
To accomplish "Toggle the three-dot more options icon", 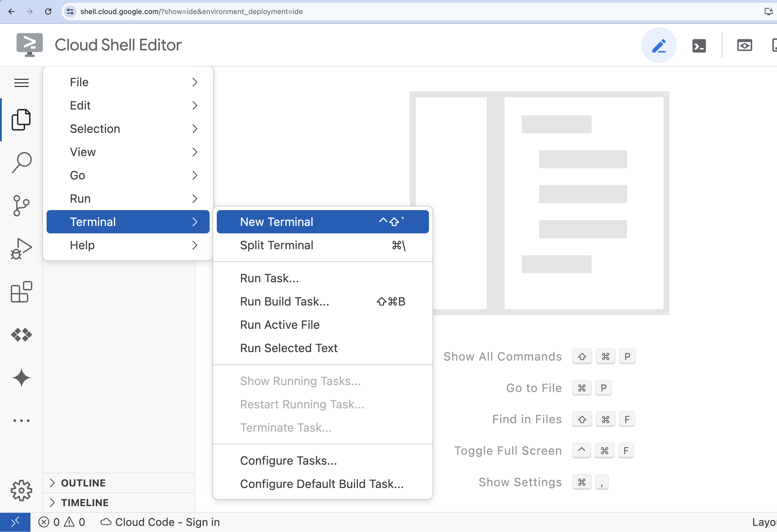I will [21, 420].
